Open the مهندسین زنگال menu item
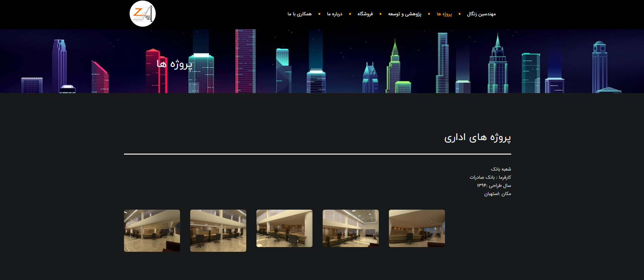The width and height of the screenshot is (644, 280). [x=481, y=14]
